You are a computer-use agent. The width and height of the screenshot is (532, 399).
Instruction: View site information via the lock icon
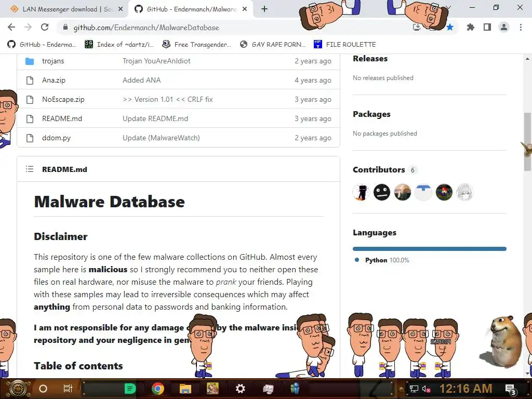[65, 27]
